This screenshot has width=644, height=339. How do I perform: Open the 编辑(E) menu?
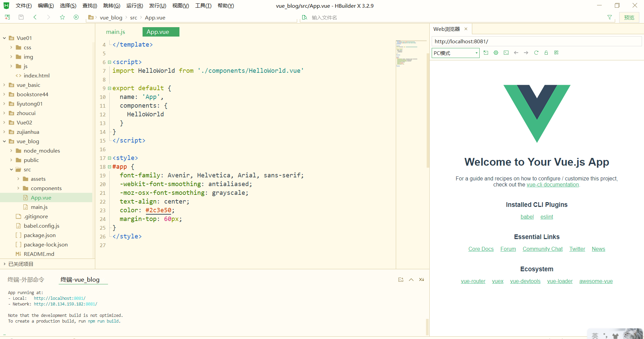coord(46,6)
